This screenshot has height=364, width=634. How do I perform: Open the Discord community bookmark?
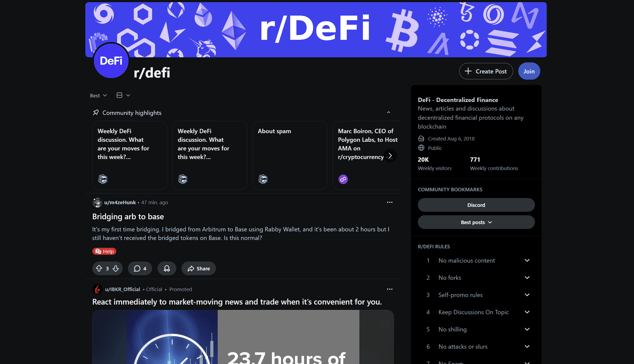[476, 205]
